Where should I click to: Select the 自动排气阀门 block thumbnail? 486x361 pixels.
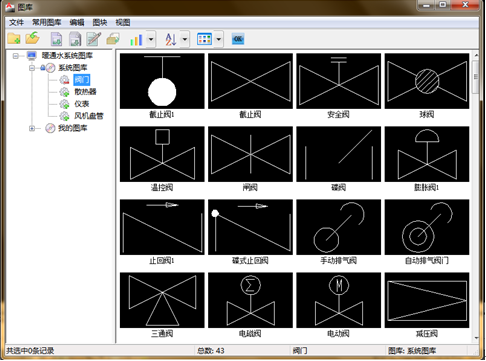pyautogui.click(x=427, y=227)
